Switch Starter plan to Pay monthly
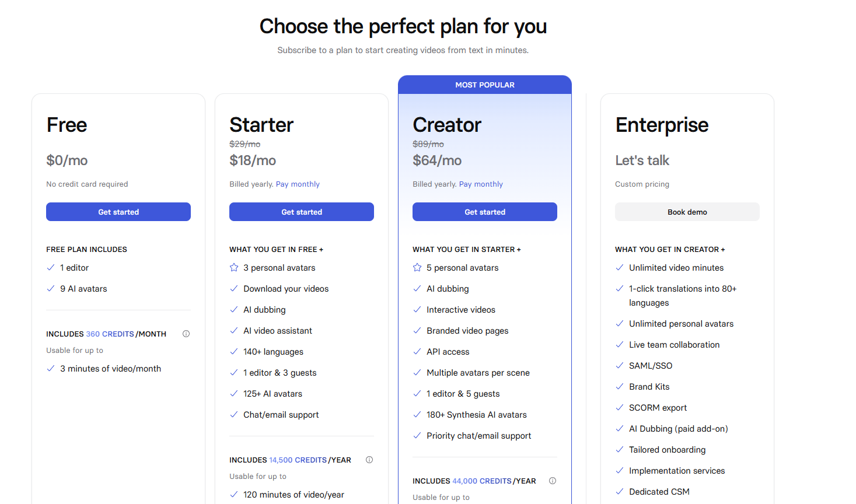 298,184
